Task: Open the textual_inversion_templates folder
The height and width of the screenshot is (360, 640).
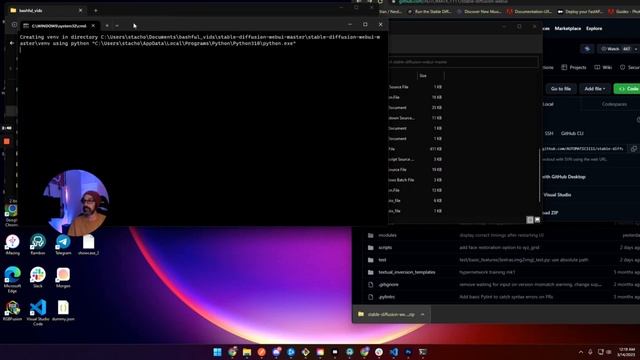Action: click(x=407, y=272)
